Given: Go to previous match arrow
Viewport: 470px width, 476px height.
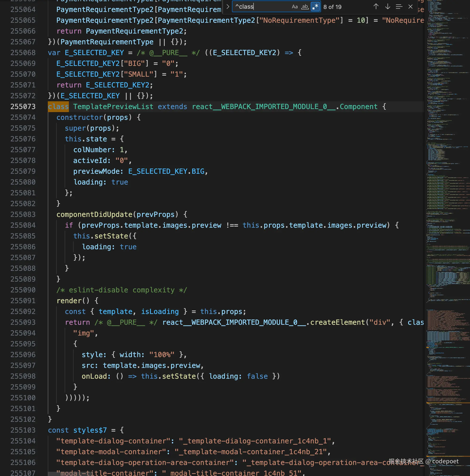Looking at the screenshot, I should (376, 7).
